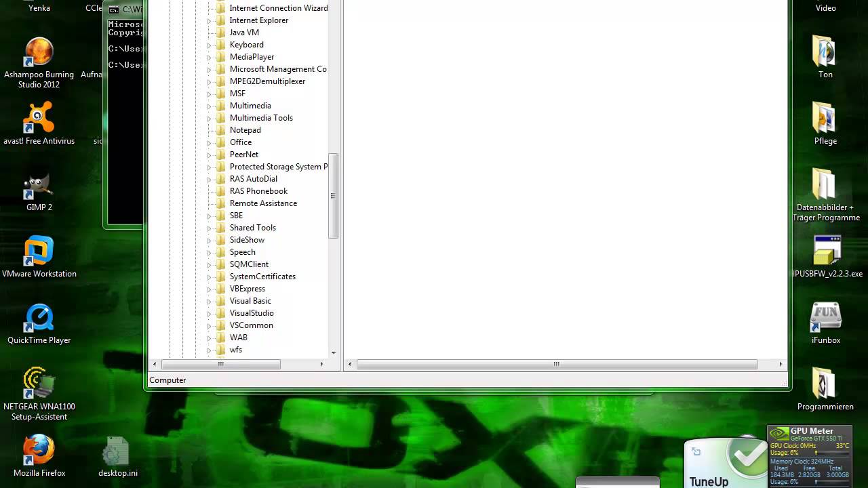The height and width of the screenshot is (488, 868).
Task: Select the PeerNet registry key
Action: [x=244, y=155]
